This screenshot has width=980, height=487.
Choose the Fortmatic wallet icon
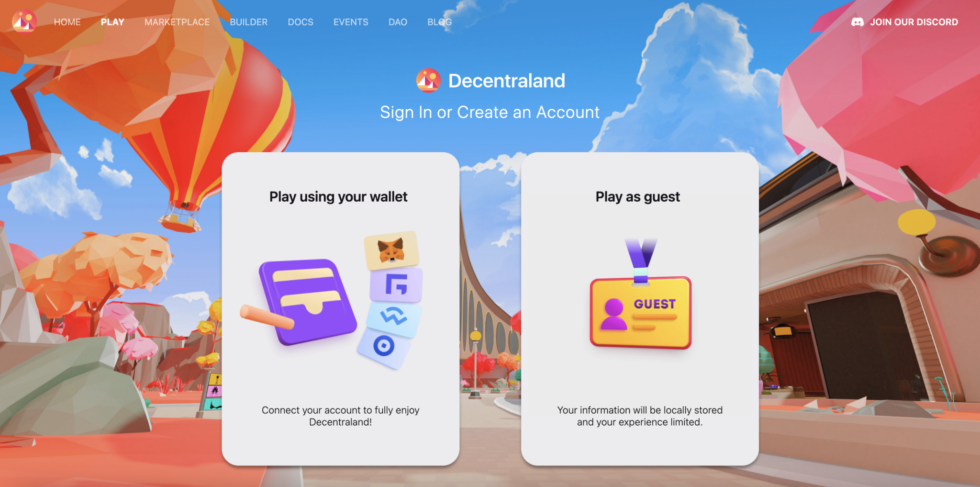(396, 285)
